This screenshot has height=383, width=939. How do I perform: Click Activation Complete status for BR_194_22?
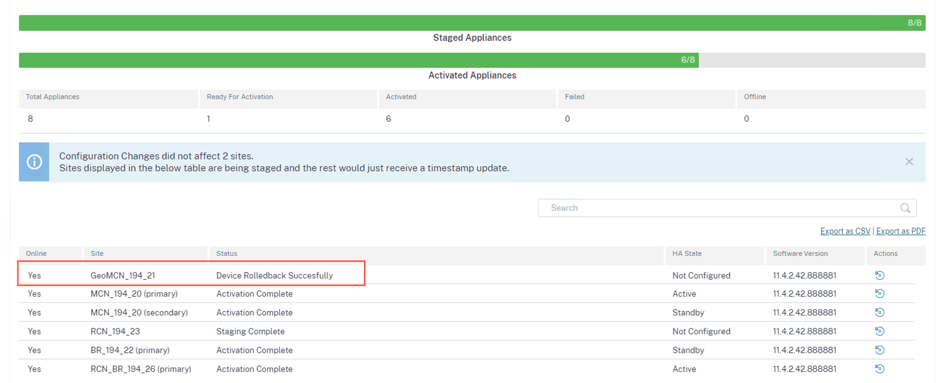click(x=255, y=350)
